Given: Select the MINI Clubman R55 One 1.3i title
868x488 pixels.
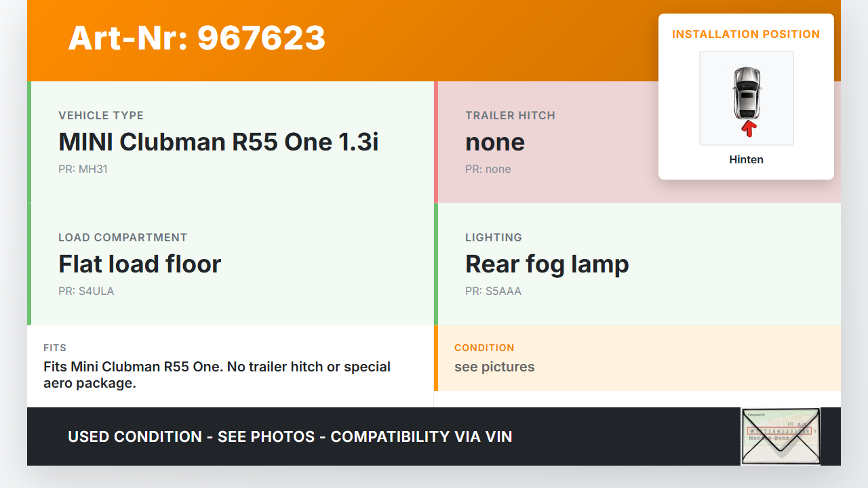Looking at the screenshot, I should coord(218,142).
